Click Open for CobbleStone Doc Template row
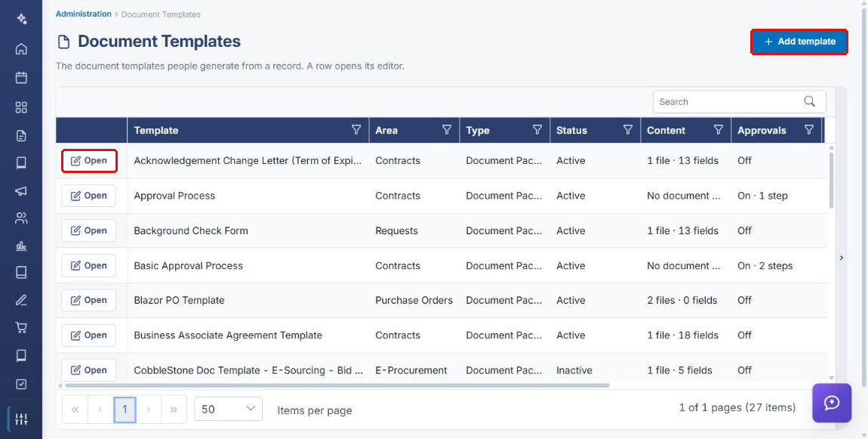 [x=88, y=369]
